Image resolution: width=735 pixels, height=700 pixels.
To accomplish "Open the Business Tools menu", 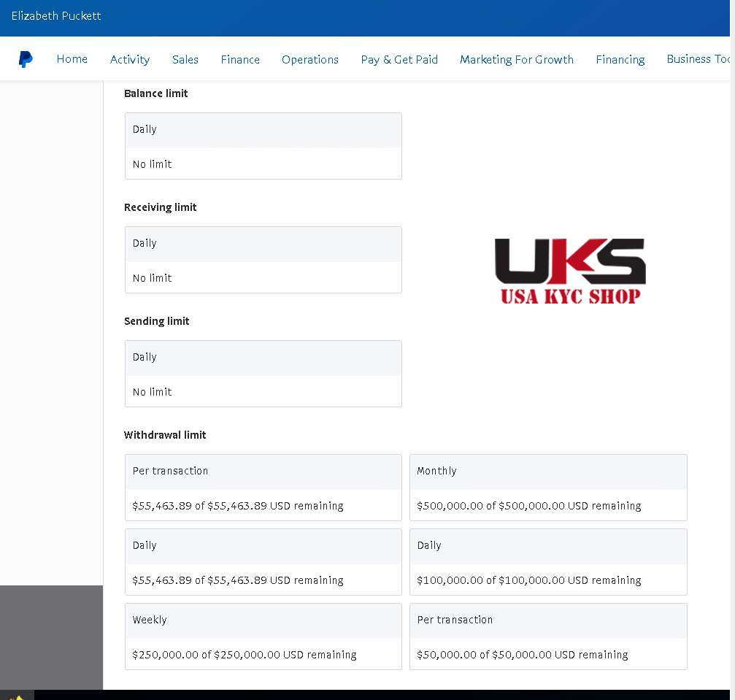I will [699, 59].
